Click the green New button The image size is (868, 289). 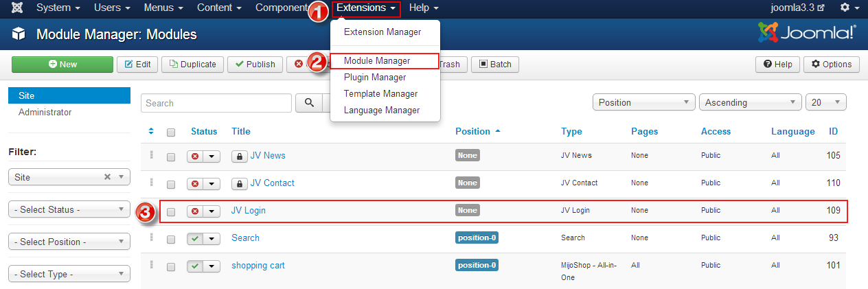62,65
